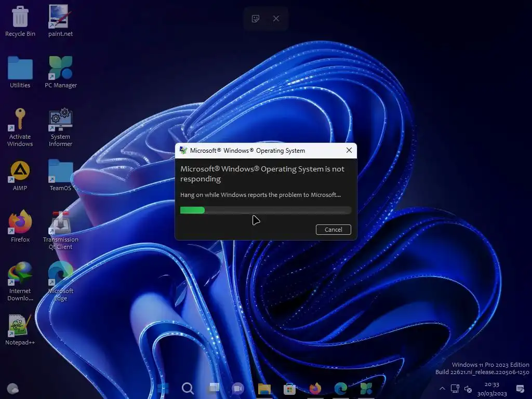Click the "not responding" heading text
This screenshot has height=399, width=532.
click(x=262, y=174)
